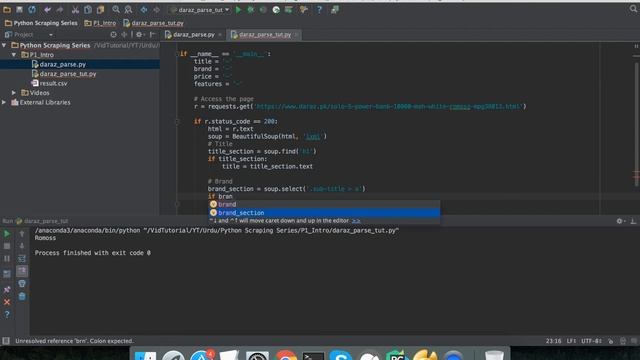
Task: Click the last toolbar icon after Help
Action: click(335, 9)
